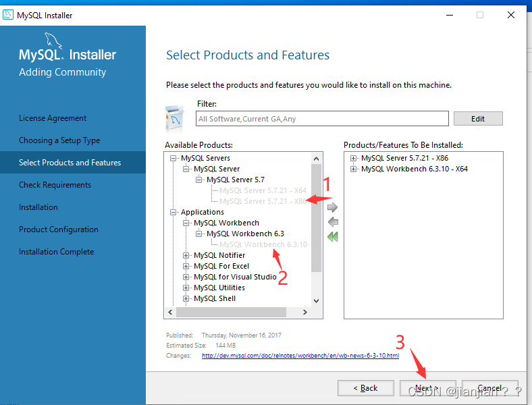Click the Filter text field
The width and height of the screenshot is (532, 405).
(x=322, y=119)
